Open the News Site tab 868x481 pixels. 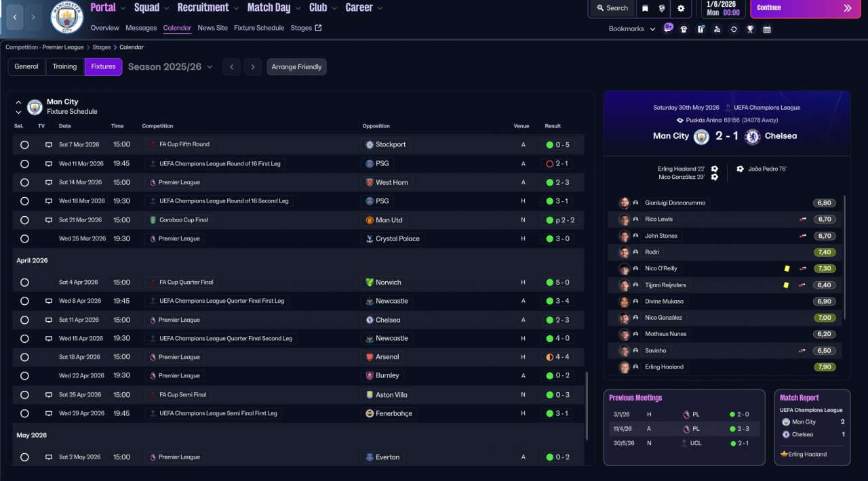tap(213, 28)
